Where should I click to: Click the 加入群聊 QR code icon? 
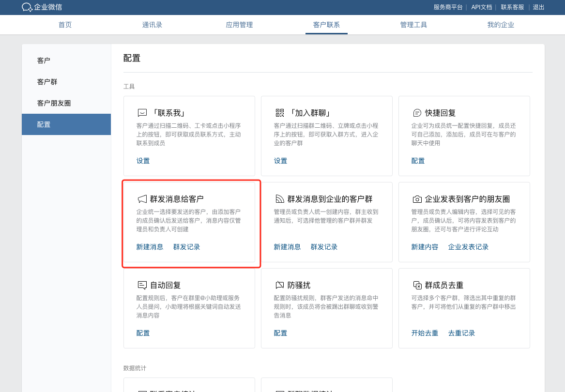(x=280, y=113)
